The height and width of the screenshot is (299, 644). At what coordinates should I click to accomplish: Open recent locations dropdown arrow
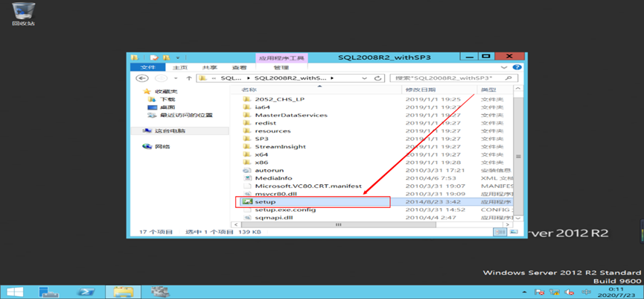pyautogui.click(x=176, y=78)
